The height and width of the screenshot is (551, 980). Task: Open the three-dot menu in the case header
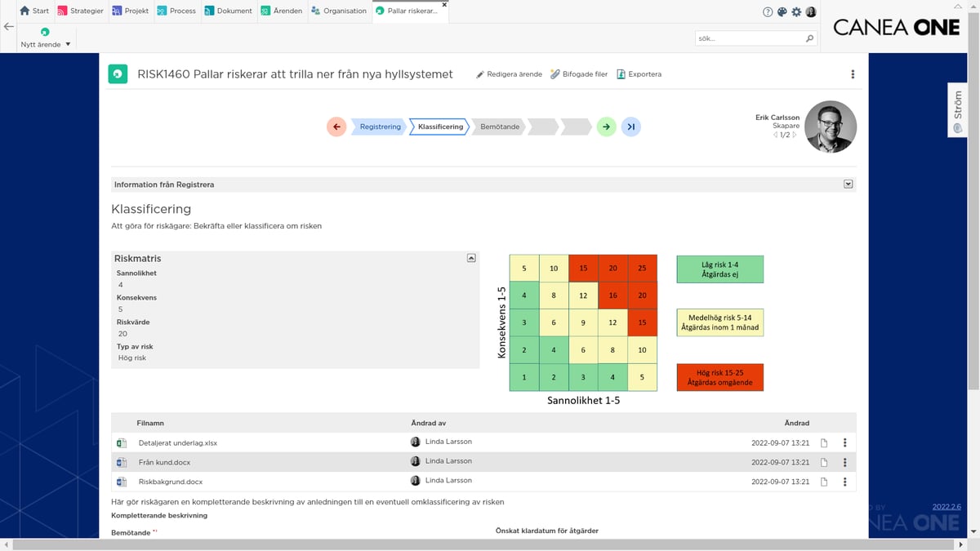[853, 74]
